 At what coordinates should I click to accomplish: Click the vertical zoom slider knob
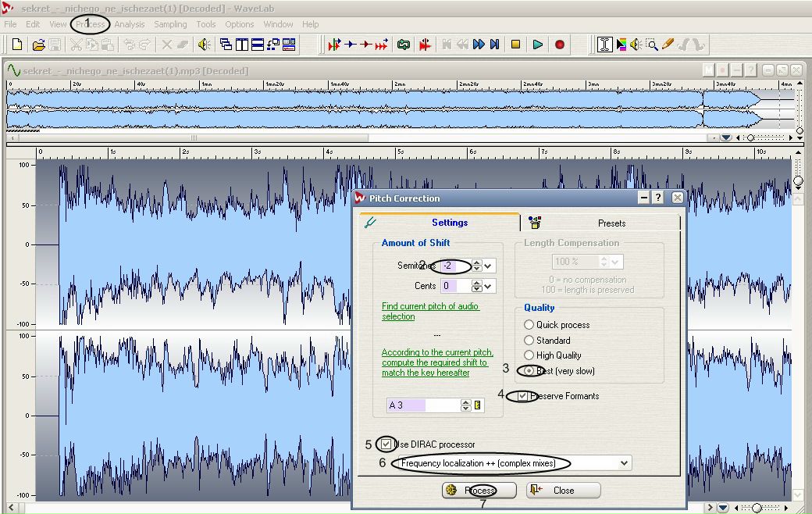pos(798,180)
